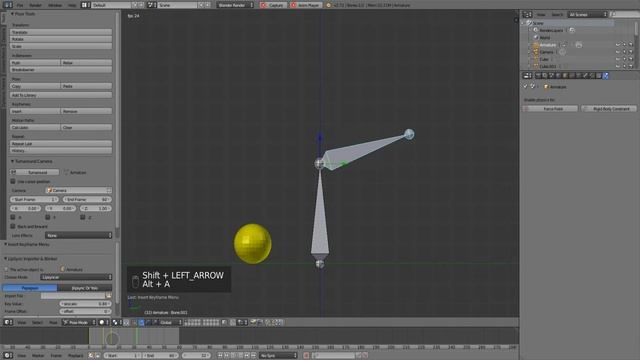
Task: Click the outliner search field
Action: (624, 15)
